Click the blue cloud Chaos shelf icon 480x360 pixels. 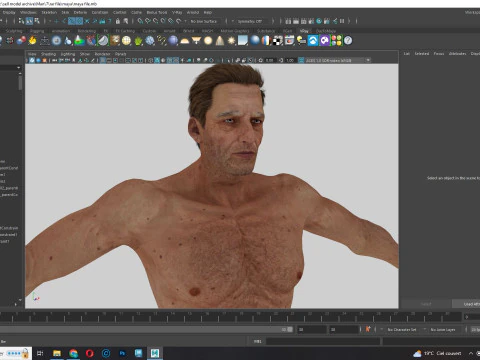[x=313, y=41]
